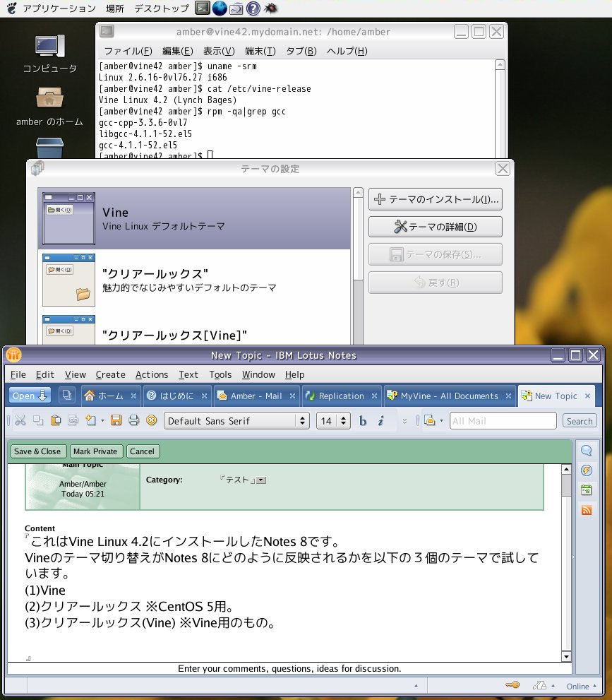Click Cancel button in Notes form
Viewport: 612px width, 700px height.
(142, 451)
